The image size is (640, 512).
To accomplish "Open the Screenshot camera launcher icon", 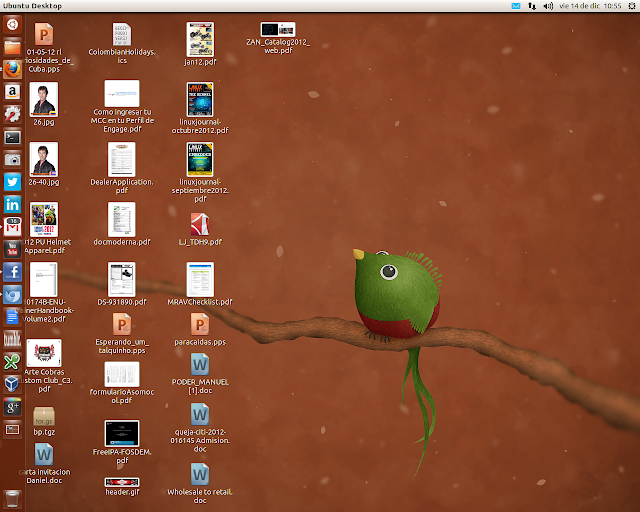I will [x=12, y=159].
